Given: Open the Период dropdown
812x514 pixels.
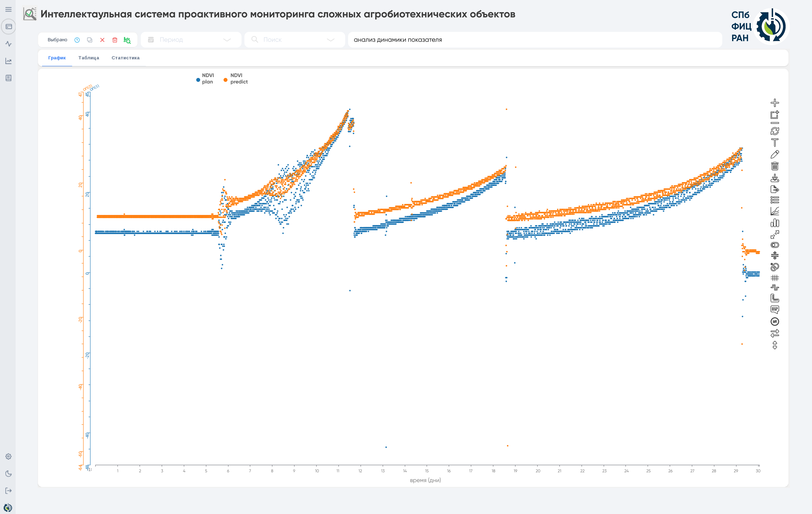Looking at the screenshot, I should click(x=191, y=40).
